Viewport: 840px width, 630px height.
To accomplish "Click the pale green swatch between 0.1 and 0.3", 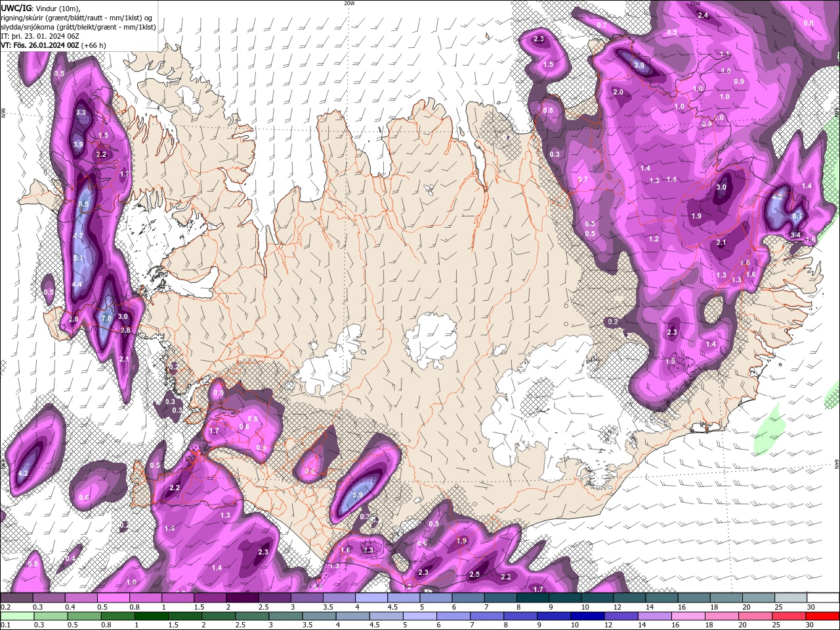I will [16, 616].
